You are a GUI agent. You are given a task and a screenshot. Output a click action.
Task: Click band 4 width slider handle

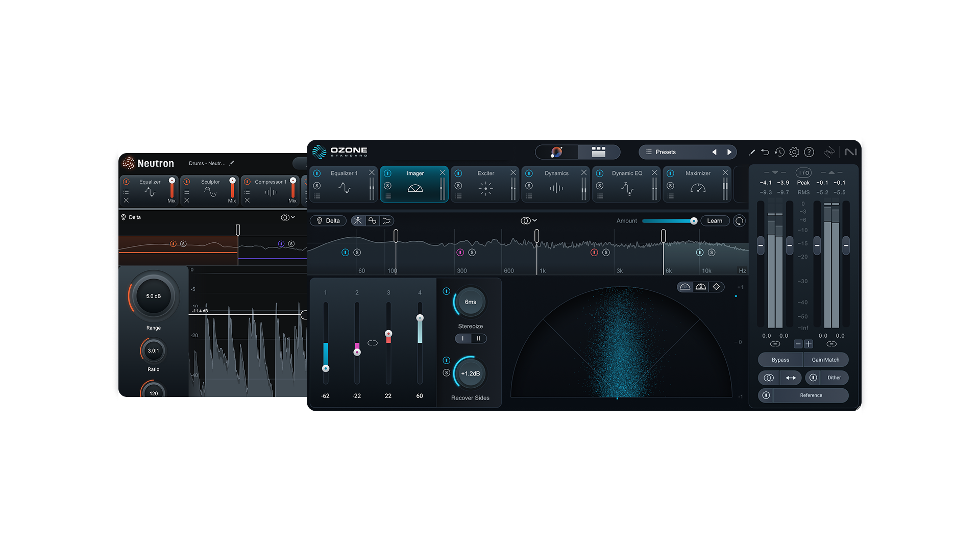(x=420, y=318)
